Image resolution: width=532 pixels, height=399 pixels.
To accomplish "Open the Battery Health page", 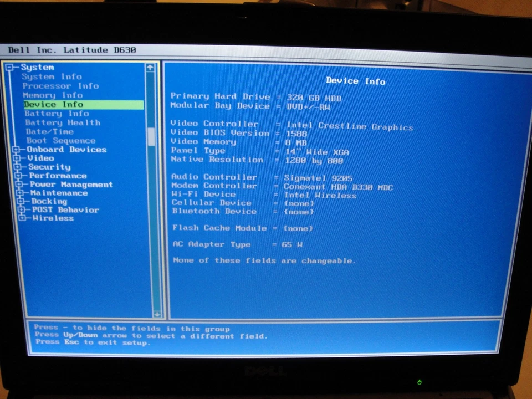I will click(62, 122).
